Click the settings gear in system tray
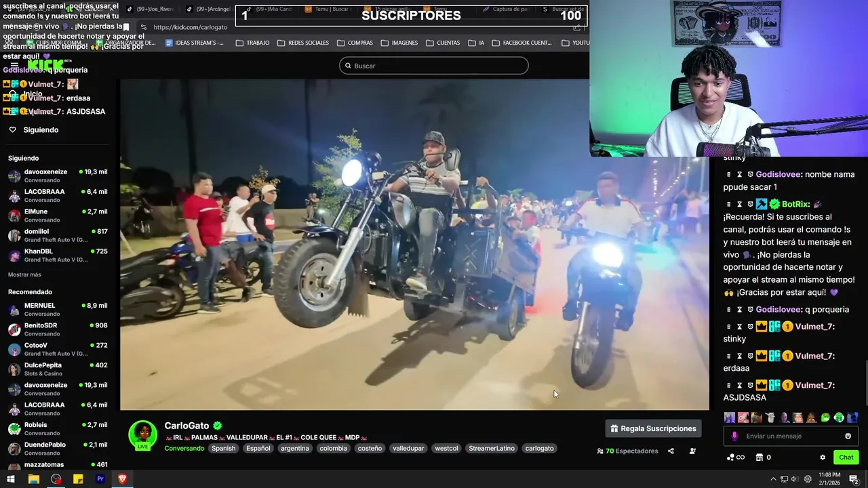This screenshot has height=488, width=868. (808, 479)
